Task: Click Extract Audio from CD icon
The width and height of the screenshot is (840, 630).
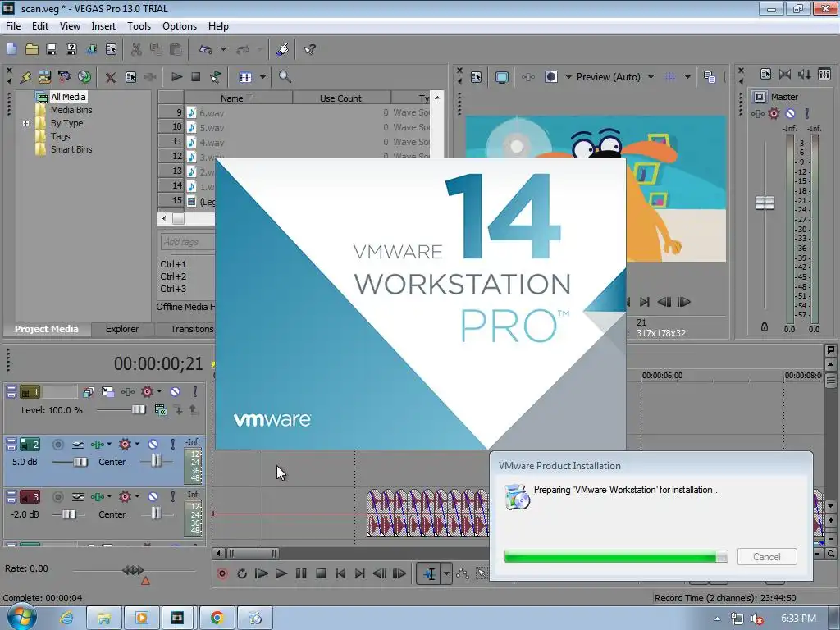Action: (x=84, y=77)
